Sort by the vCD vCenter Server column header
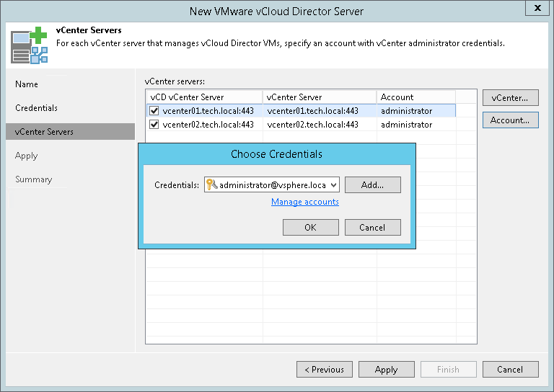Screen dimensions: 554x392 click(x=203, y=97)
